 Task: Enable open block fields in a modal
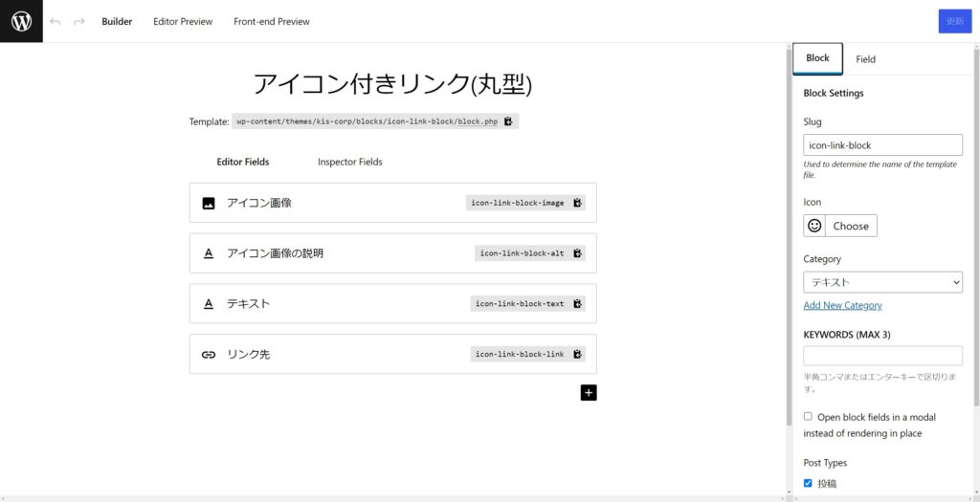[x=808, y=417]
